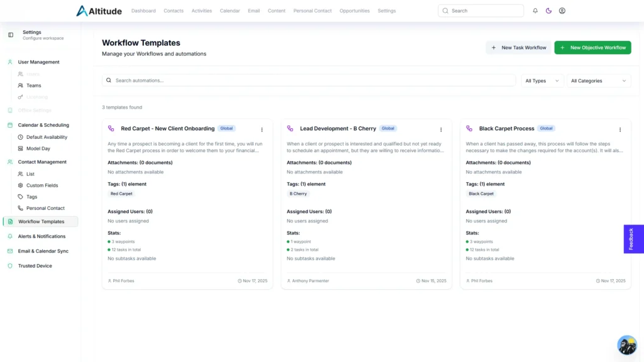Expand the All Categories dropdown
Image resolution: width=644 pixels, height=362 pixels.
[x=599, y=80]
